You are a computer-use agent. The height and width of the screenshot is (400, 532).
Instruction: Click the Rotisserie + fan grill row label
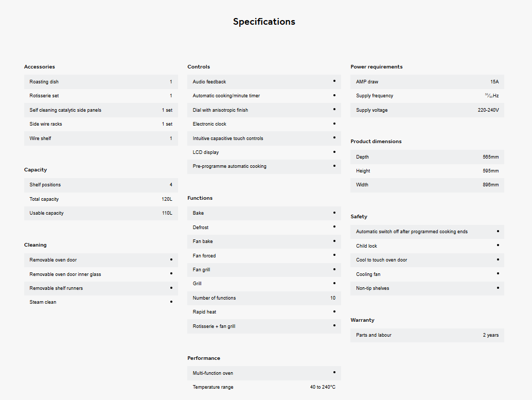coord(214,326)
